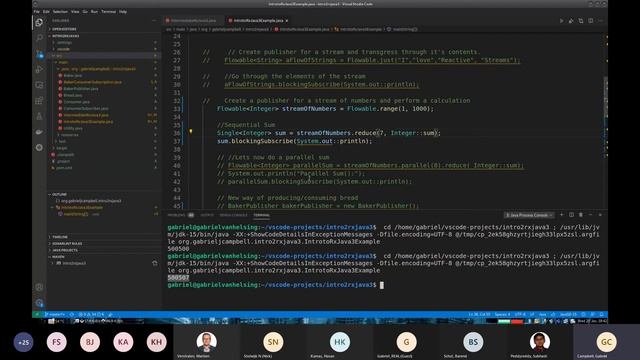Collapse the intro2rxjava3 workspace root section
This screenshot has height=360, width=640.
click(x=104, y=36)
